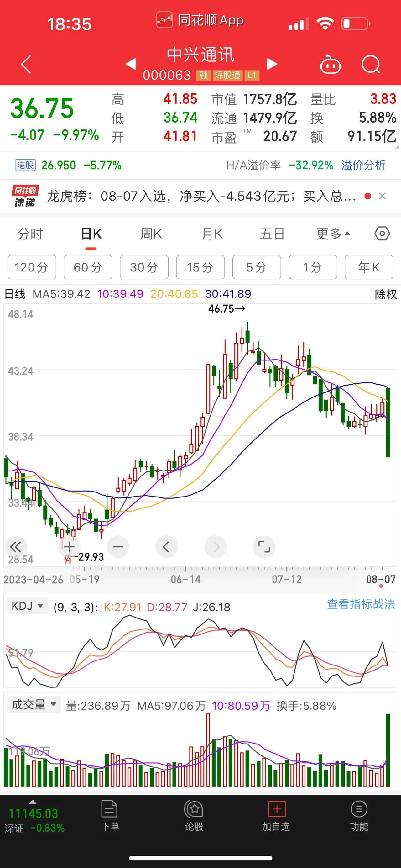401x868 pixels.
Task: Expand the 更多 period dropdown
Action: coord(333,234)
